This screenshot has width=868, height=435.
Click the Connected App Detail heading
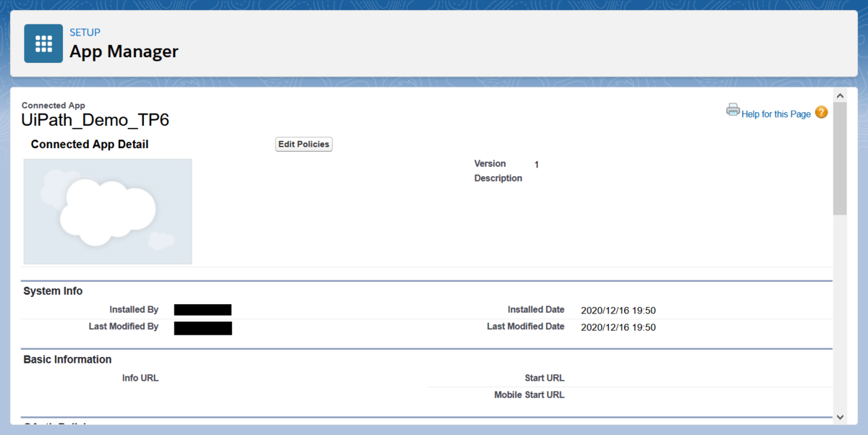point(90,145)
